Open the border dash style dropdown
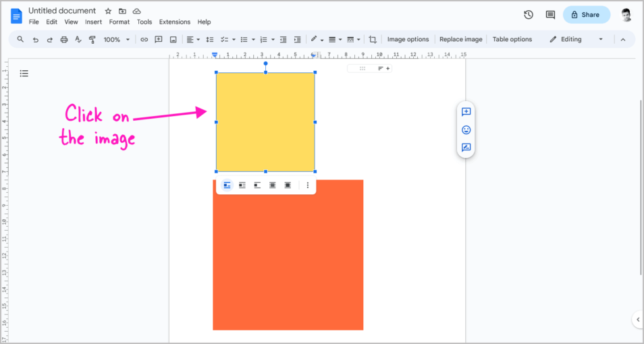Screen dimensions: 644x344 pos(353,40)
